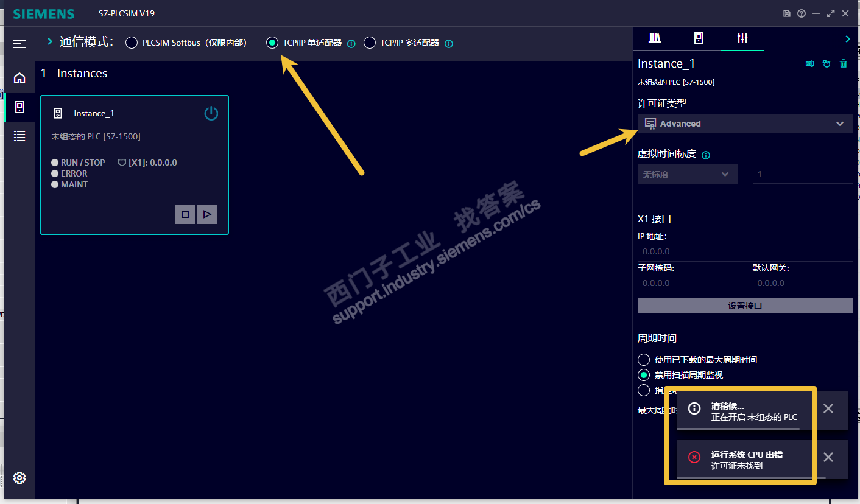
Task: Dismiss the 请稍候 notification
Action: 828,408
